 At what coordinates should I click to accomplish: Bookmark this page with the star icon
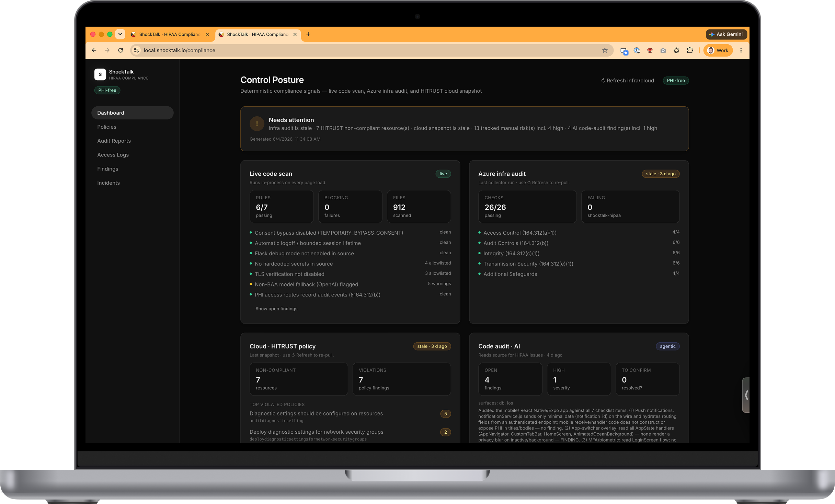(x=605, y=50)
